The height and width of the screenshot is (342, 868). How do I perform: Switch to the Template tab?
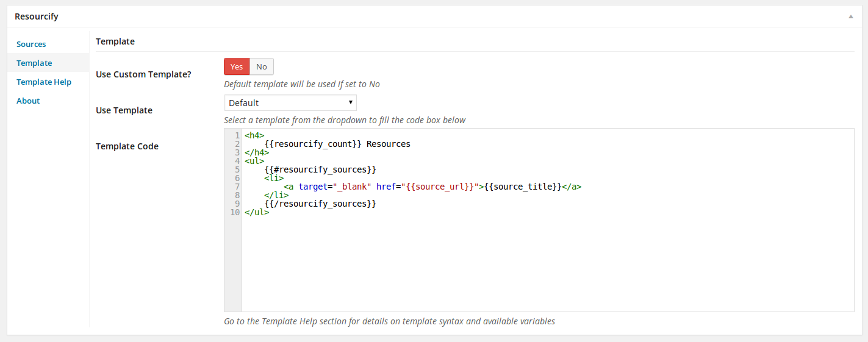coord(34,63)
